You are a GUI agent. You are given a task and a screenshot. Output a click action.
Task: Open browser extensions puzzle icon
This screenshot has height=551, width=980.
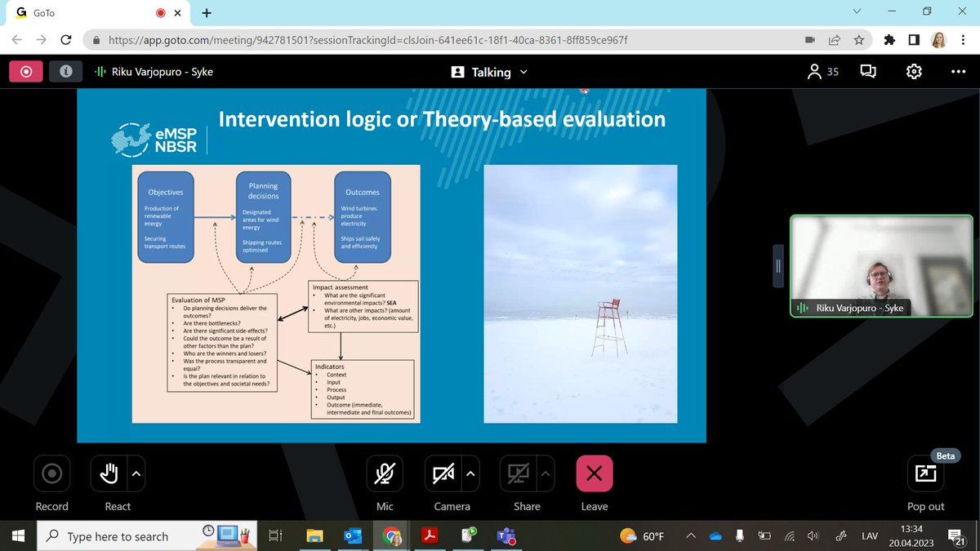pos(890,39)
